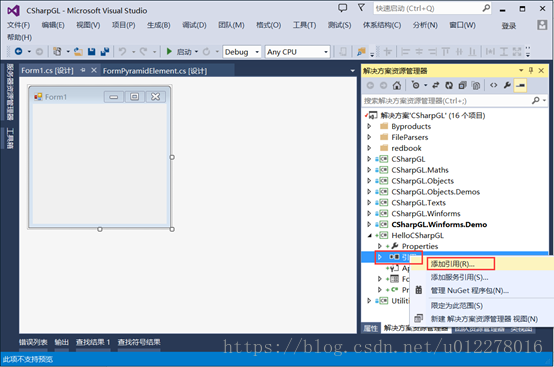Open the 错误列表 error list tab
This screenshot has width=554, height=367.
33,342
